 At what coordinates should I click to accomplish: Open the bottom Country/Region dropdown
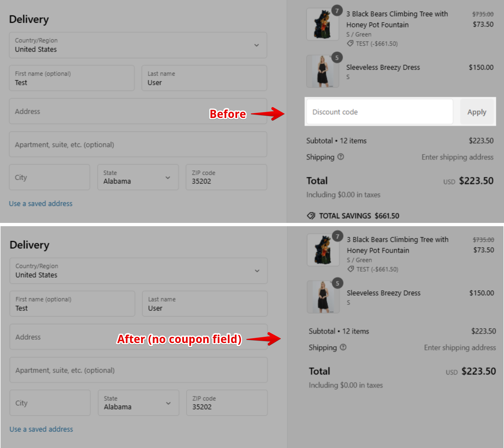(139, 271)
